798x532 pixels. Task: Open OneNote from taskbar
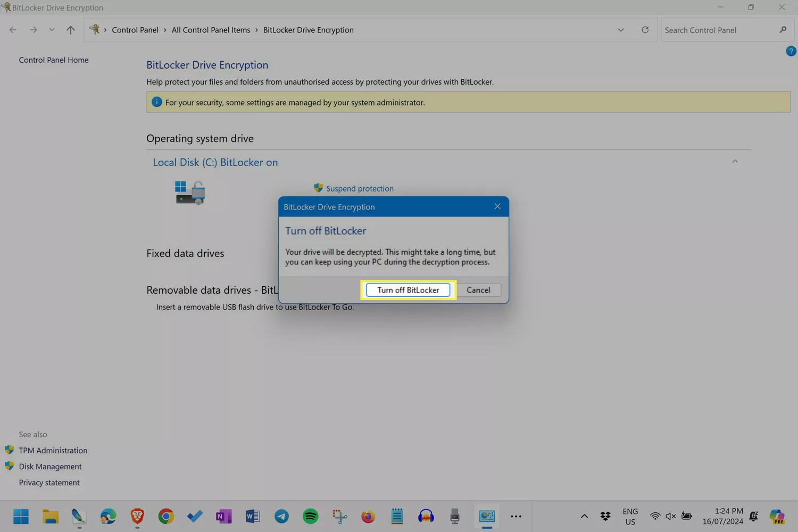click(x=224, y=517)
